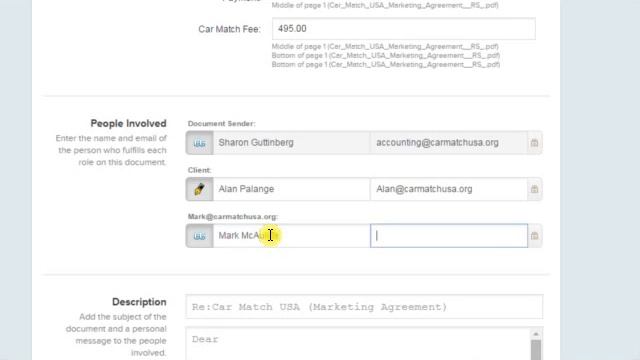
Task: Click lock icon in Sharon Guttinberg row
Action: [x=534, y=143]
